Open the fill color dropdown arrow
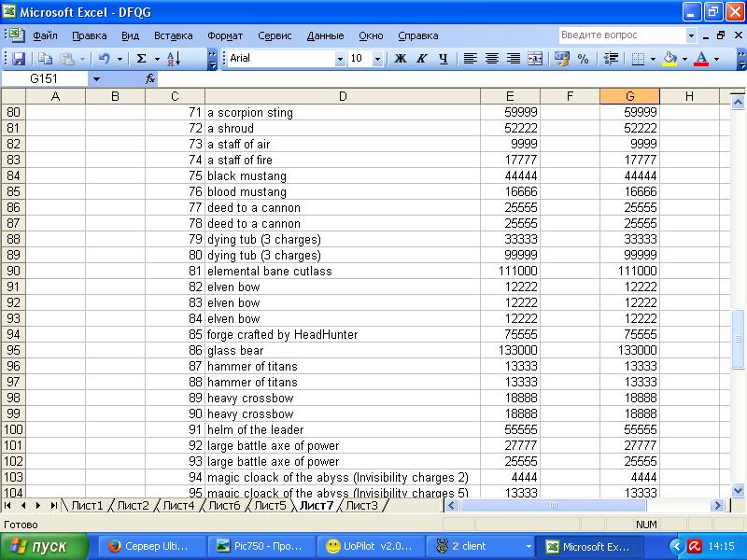The width and height of the screenshot is (747, 560). 684,59
